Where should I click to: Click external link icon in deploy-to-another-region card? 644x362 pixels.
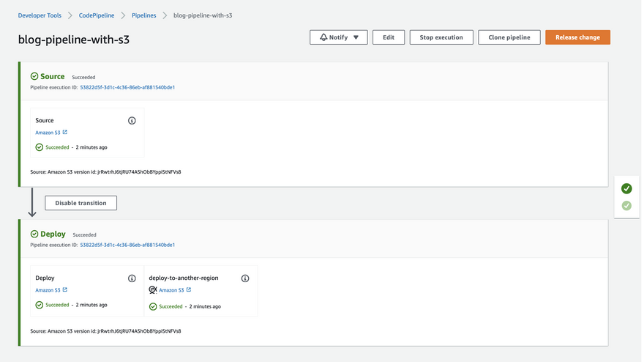coord(189,289)
